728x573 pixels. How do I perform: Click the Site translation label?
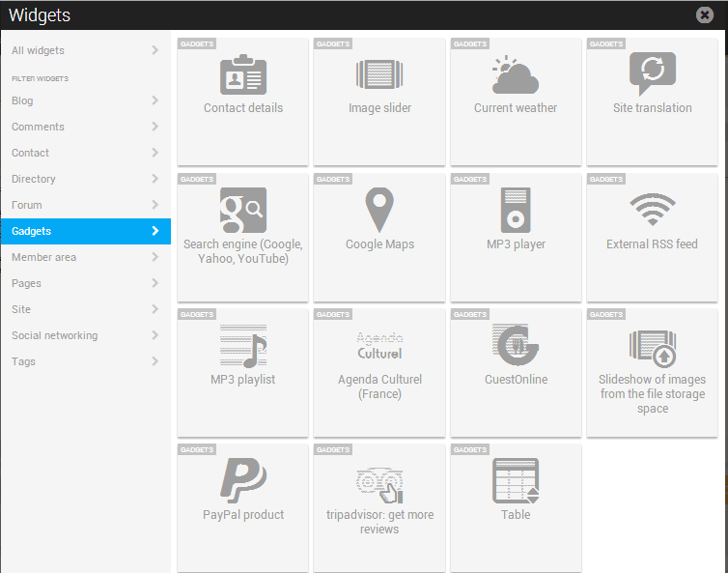click(x=653, y=108)
